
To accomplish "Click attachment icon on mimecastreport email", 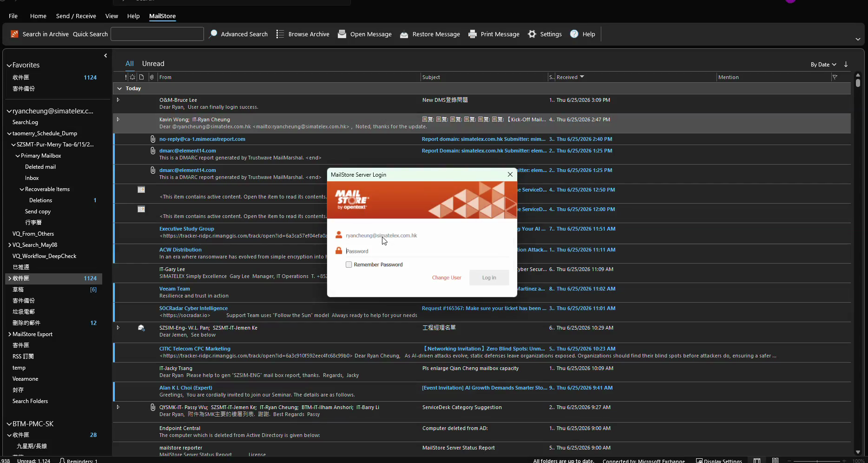I will pos(153,139).
